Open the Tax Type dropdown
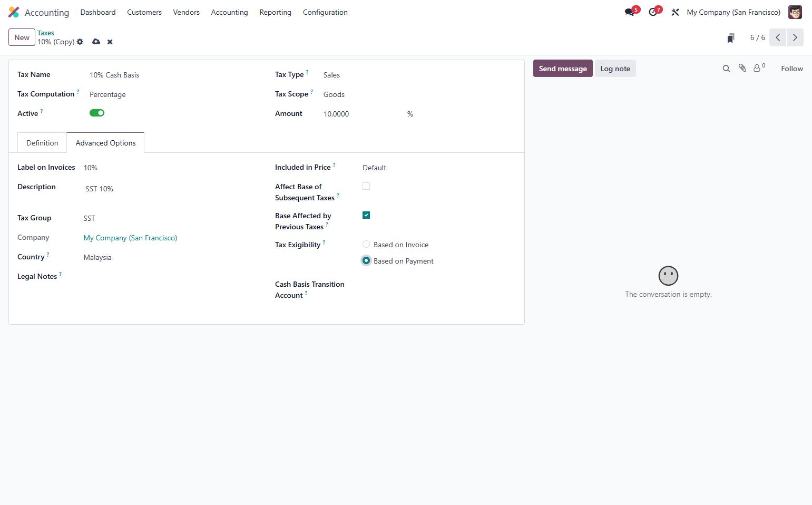The image size is (812, 505). pyautogui.click(x=418, y=75)
